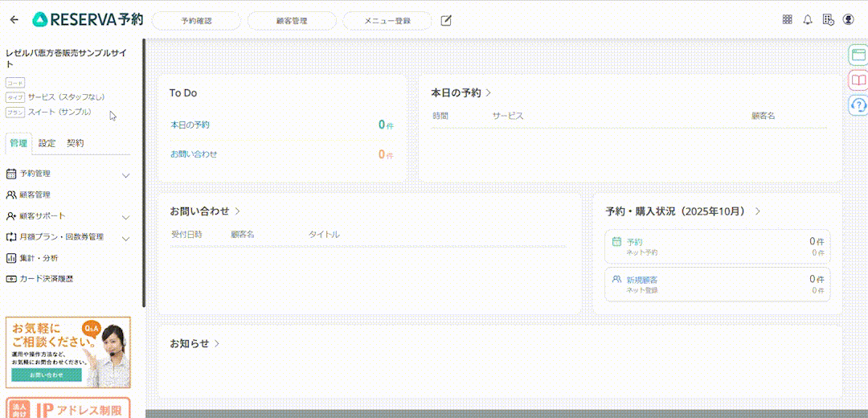The height and width of the screenshot is (418, 868).
Task: Click the RESERVA予約 logo
Action: (x=88, y=20)
